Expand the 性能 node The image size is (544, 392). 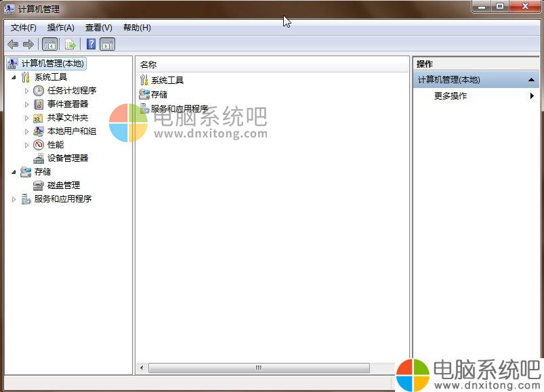pos(26,145)
